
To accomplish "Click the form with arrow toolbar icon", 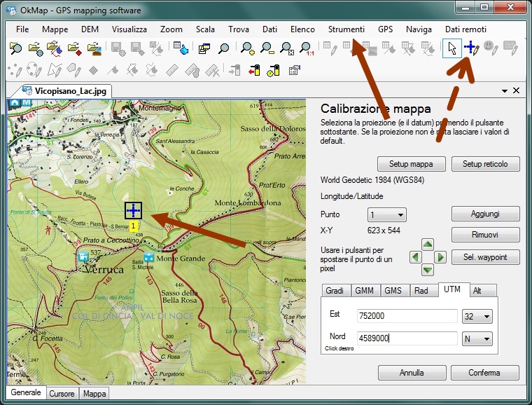I will [x=294, y=70].
